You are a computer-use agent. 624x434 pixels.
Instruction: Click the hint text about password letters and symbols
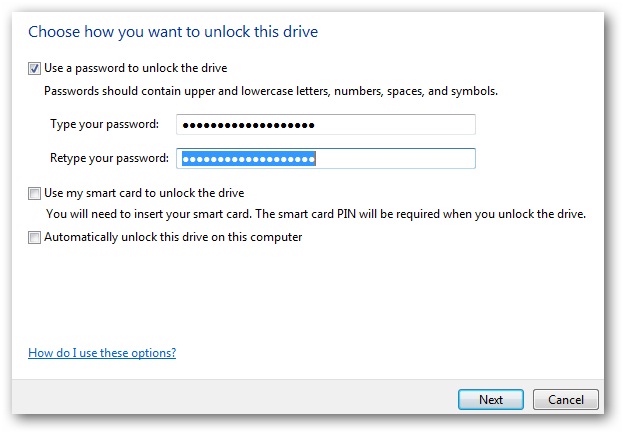[x=271, y=91]
